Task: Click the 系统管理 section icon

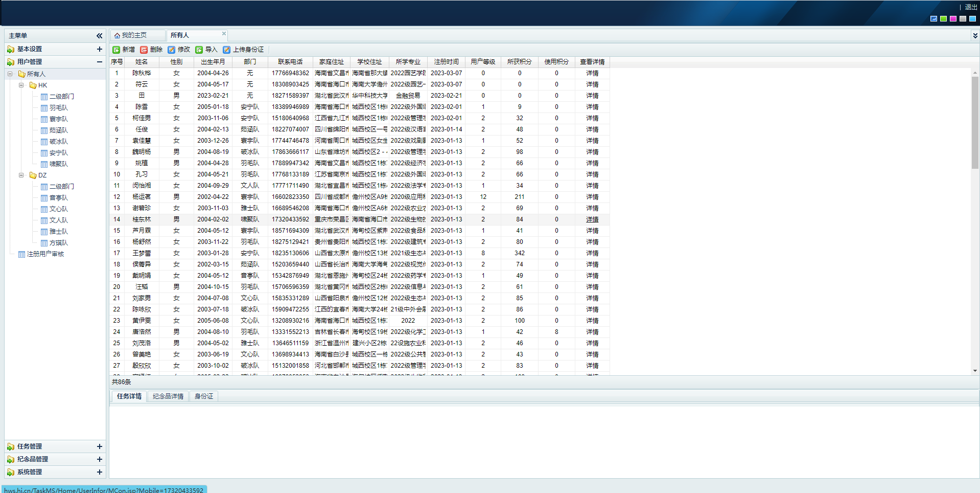Action: 11,472
